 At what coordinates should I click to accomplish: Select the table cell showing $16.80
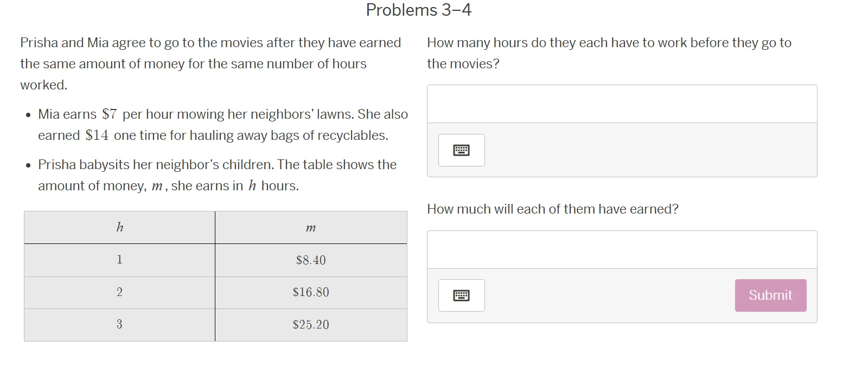tap(311, 292)
